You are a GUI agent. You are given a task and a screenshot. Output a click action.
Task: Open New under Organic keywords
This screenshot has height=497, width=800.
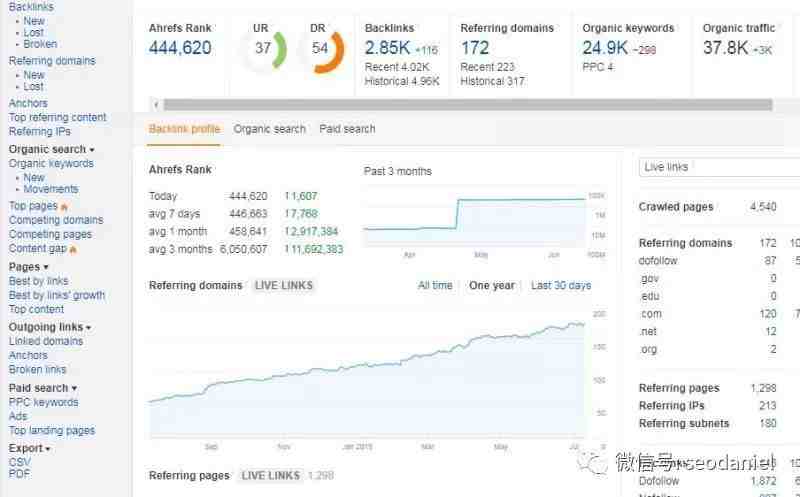(x=34, y=178)
